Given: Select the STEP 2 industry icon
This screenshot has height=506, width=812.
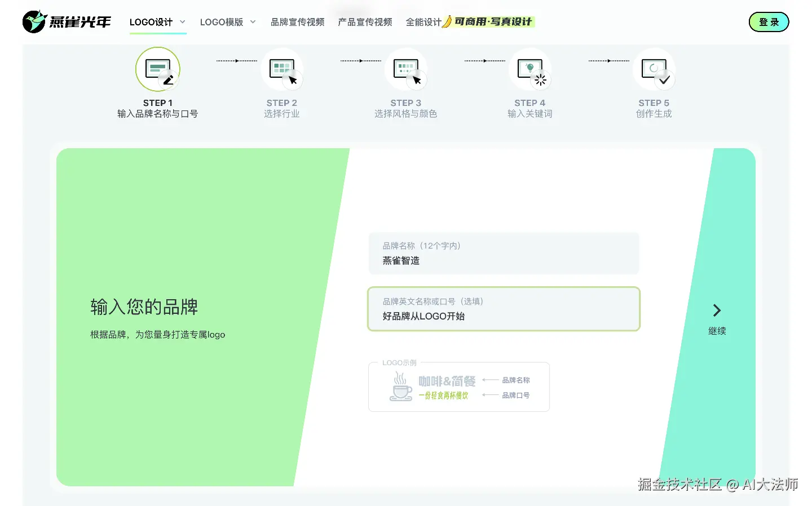Looking at the screenshot, I should coord(282,69).
